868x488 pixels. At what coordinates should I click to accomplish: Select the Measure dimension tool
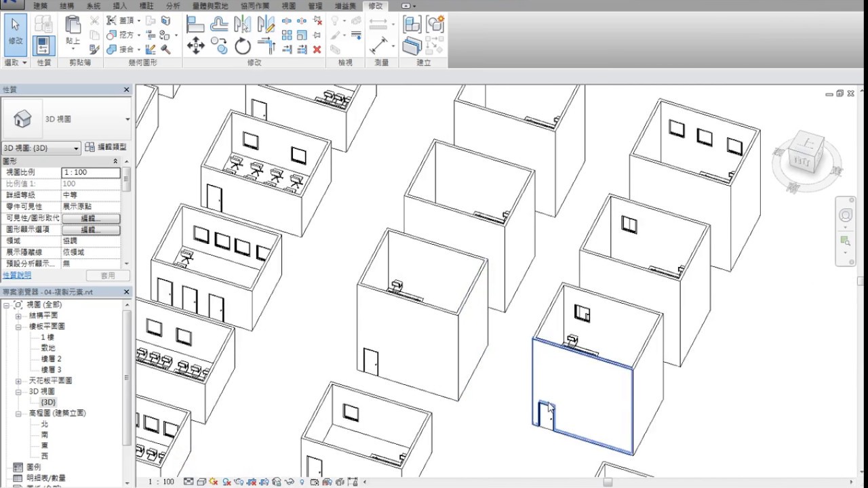[379, 45]
